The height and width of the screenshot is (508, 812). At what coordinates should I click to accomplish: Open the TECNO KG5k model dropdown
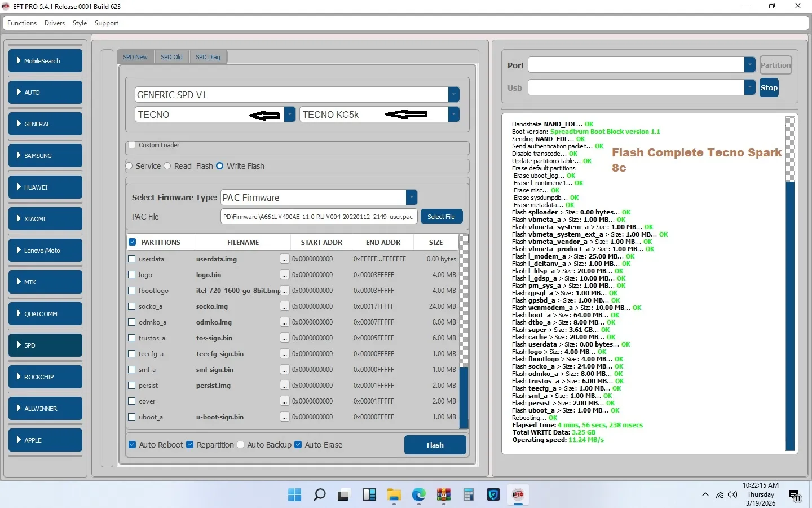(x=453, y=115)
